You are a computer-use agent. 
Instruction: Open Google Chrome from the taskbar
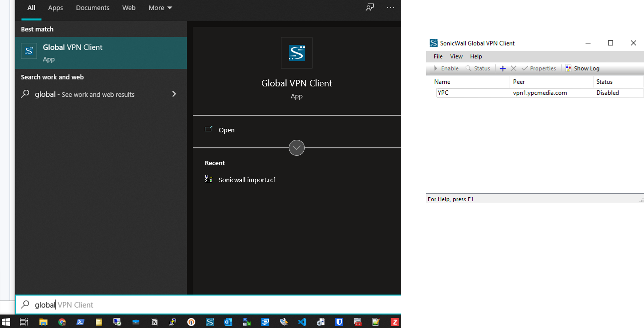pyautogui.click(x=62, y=322)
